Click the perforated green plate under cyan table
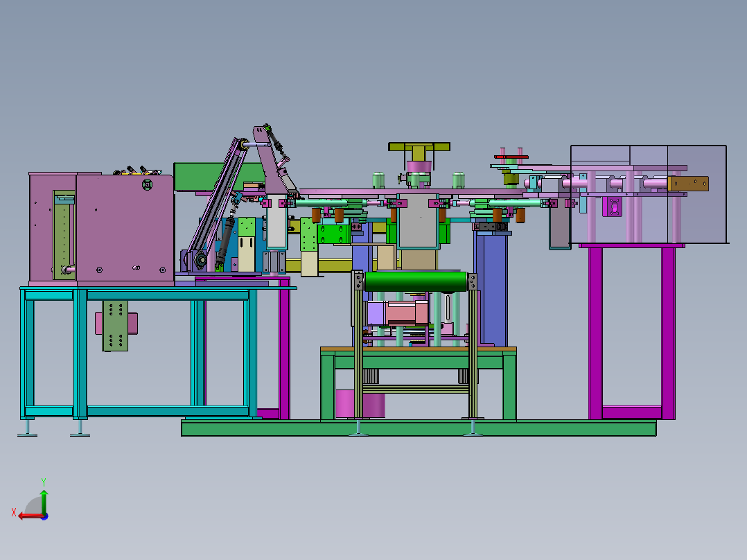 [116, 326]
